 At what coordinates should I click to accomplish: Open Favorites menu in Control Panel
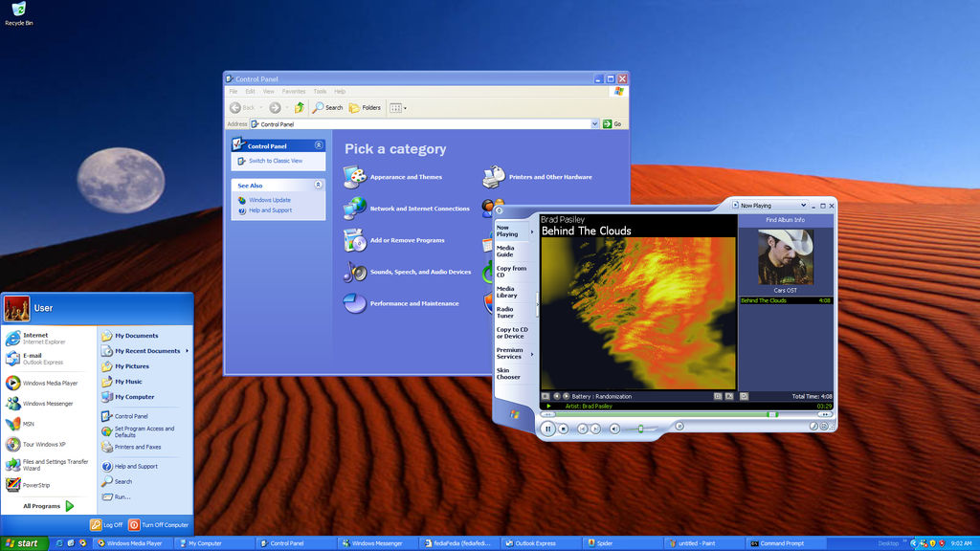pyautogui.click(x=294, y=91)
